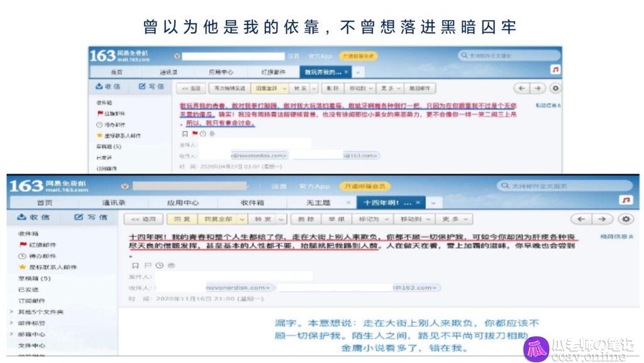The height and width of the screenshot is (363, 644).
Task: Switch to the 收件箱 tab in lower window
Action: (x=252, y=203)
